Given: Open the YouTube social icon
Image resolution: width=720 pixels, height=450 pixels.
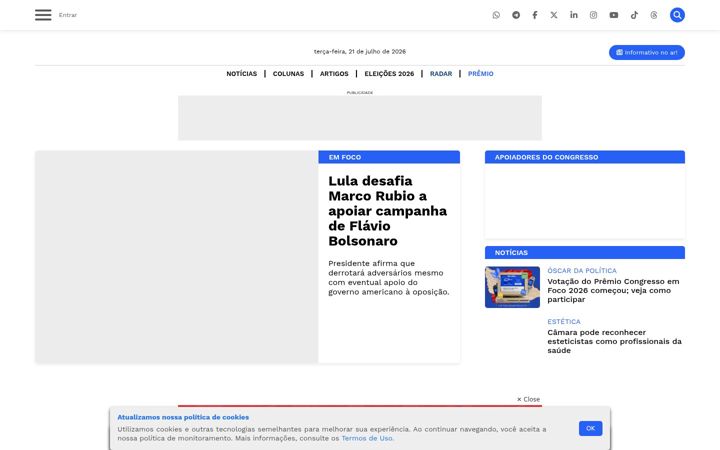Looking at the screenshot, I should [614, 15].
